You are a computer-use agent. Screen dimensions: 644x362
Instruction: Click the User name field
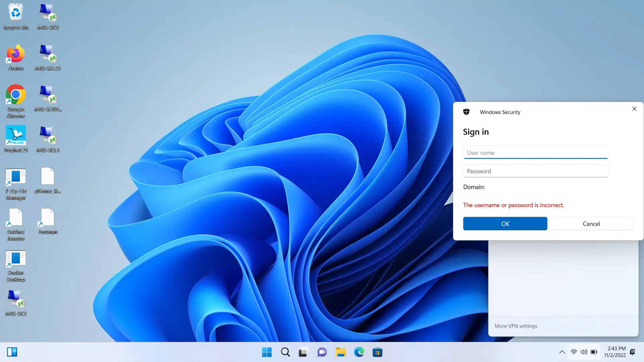(535, 153)
